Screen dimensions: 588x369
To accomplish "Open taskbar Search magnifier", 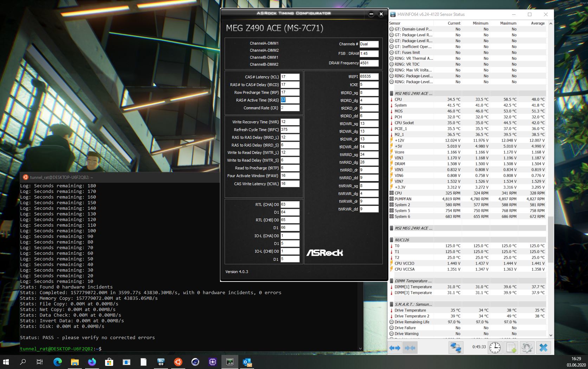I will pos(23,362).
